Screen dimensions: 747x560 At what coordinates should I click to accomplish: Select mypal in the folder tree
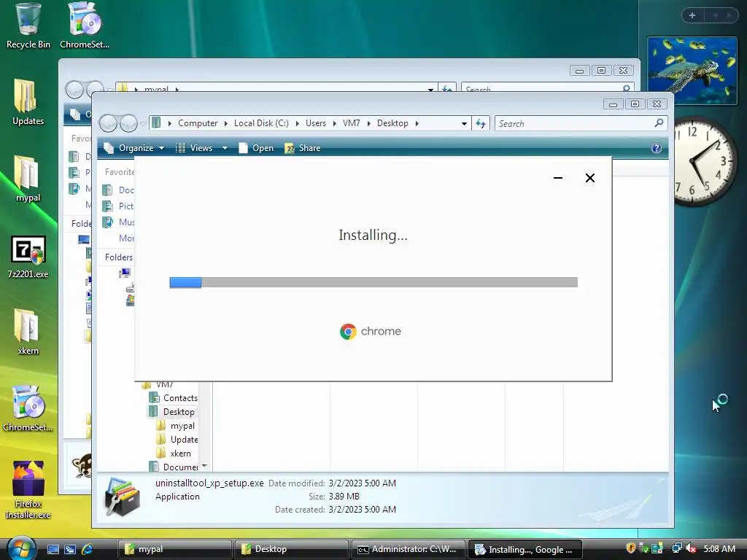176,425
